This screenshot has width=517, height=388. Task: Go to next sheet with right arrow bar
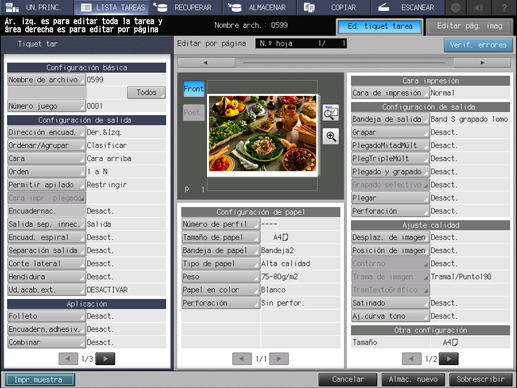(482, 63)
